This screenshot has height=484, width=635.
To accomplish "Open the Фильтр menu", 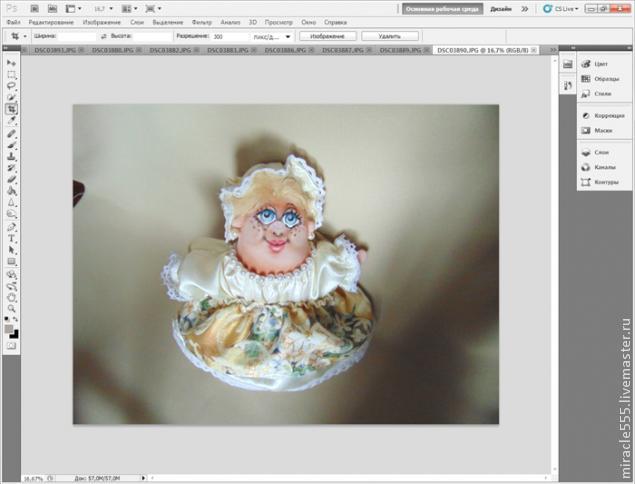I will [202, 22].
